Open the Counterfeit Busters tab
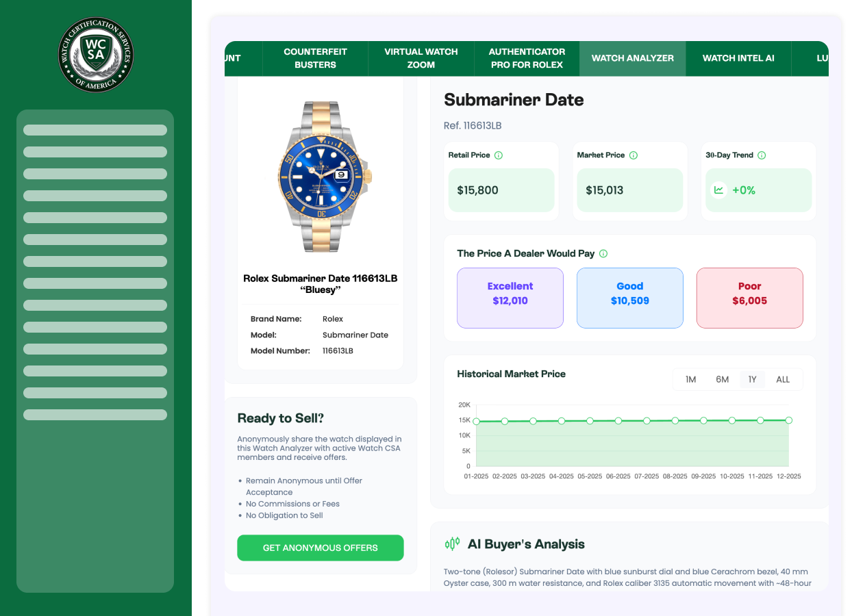Image resolution: width=852 pixels, height=616 pixels. click(x=315, y=58)
